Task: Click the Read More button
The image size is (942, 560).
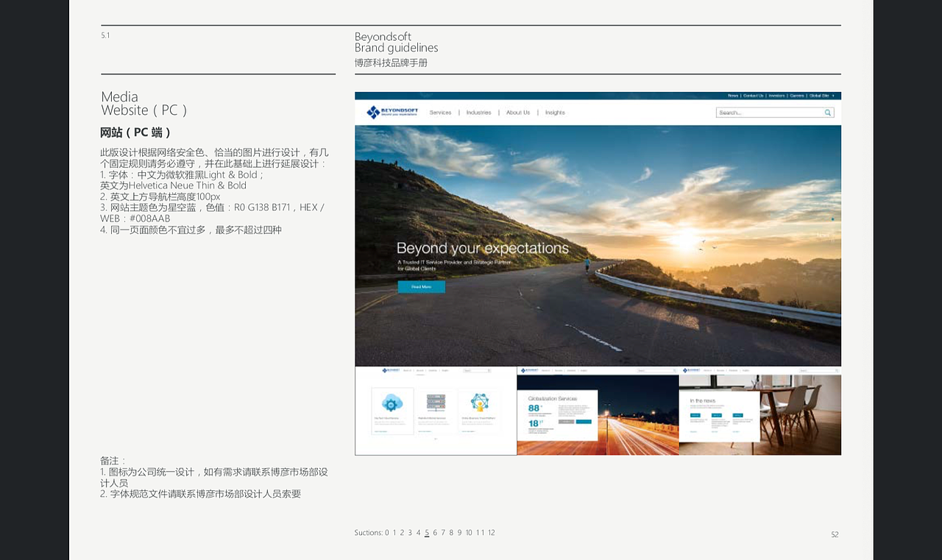Action: coord(421,287)
